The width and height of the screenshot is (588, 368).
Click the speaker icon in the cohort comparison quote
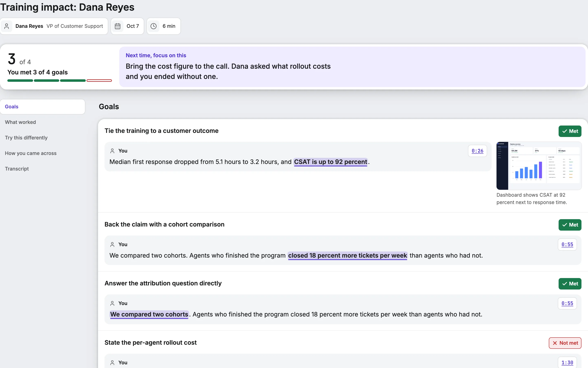112,244
